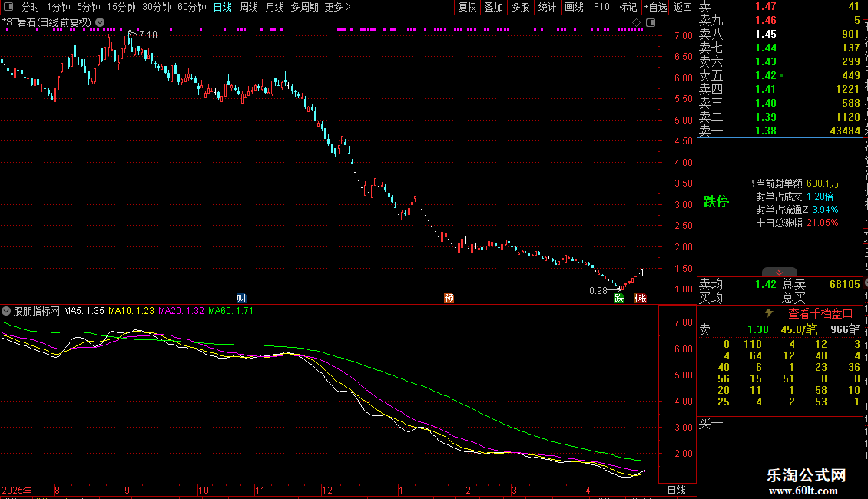The height and width of the screenshot is (499, 868).
Task: Click the MA10: 1.23 label
Action: (x=131, y=311)
